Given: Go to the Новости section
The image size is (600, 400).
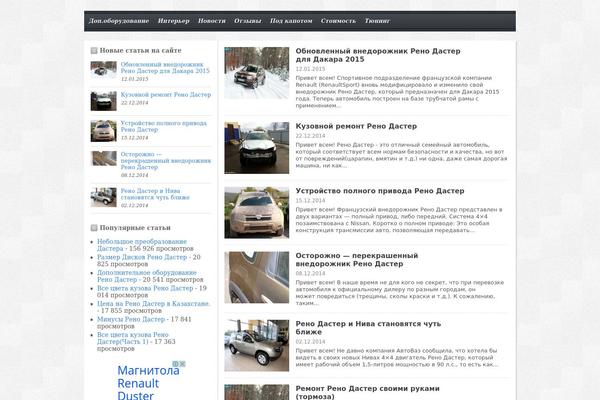Looking at the screenshot, I should (212, 21).
